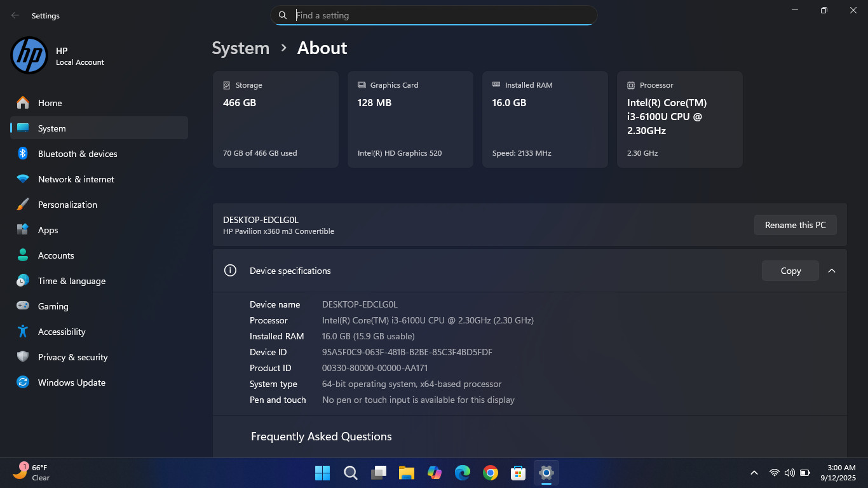Click the Time & language globe icon

click(x=23, y=281)
